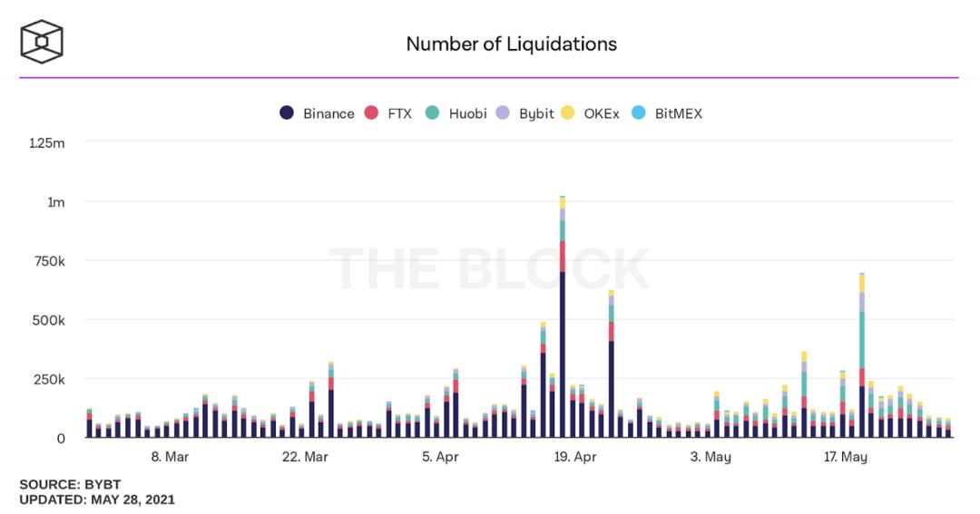980x514 pixels.
Task: Toggle the Bybit lavender legend dot
Action: click(503, 113)
